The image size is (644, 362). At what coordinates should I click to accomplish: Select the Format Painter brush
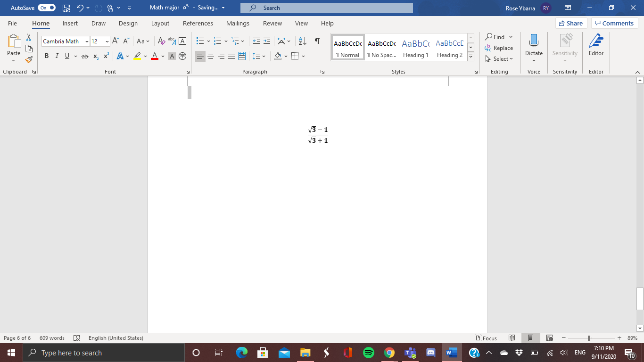pyautogui.click(x=29, y=59)
